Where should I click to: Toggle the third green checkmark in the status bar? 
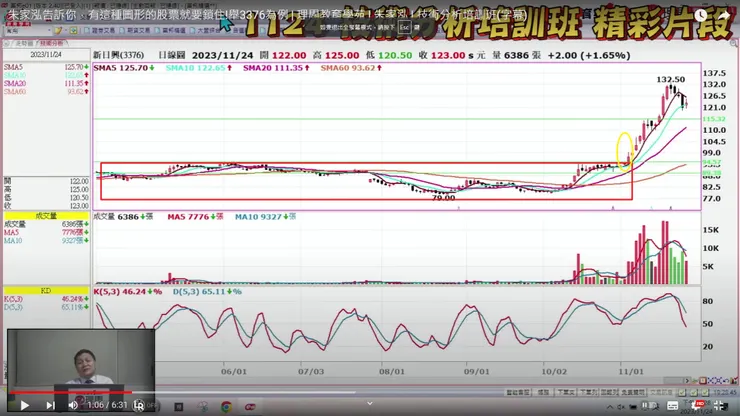(x=705, y=392)
